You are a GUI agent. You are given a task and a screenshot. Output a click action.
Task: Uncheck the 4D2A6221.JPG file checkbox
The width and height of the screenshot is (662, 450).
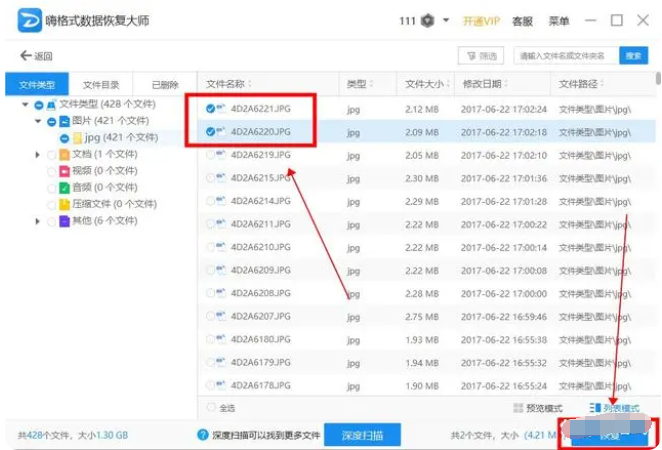tap(210, 109)
